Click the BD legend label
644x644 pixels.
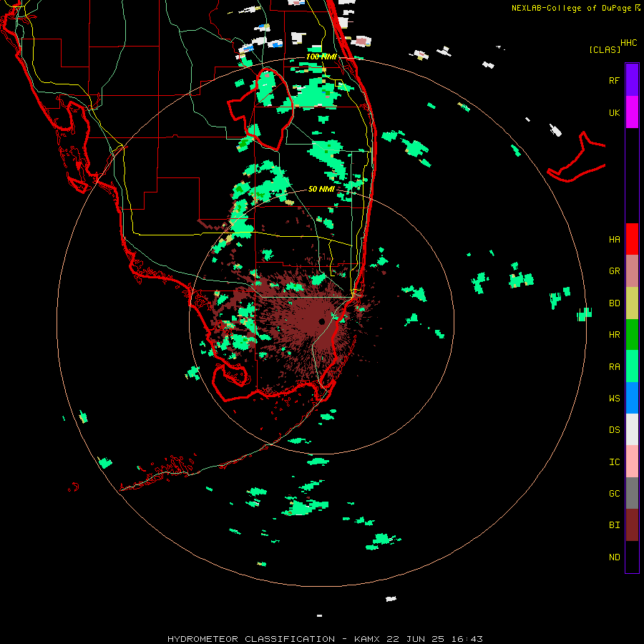(614, 303)
